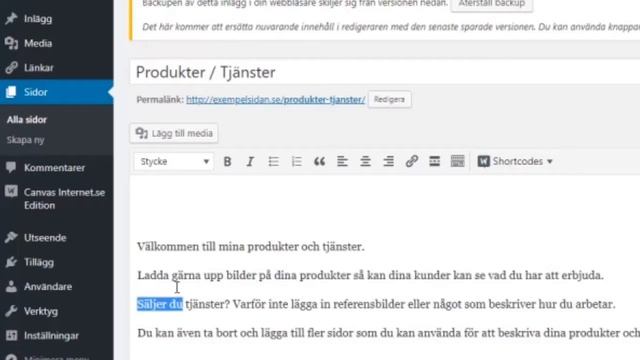Click the Återställ backup button
The height and width of the screenshot is (360, 640).
[x=491, y=4]
